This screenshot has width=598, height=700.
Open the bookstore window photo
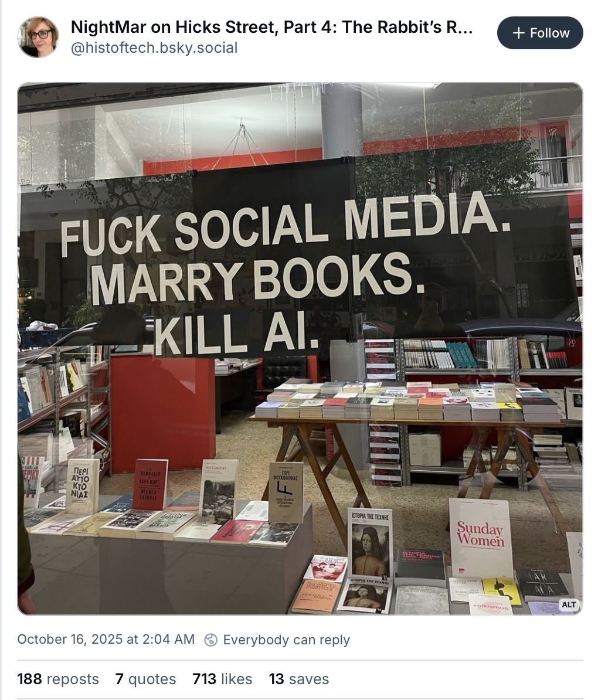300,349
